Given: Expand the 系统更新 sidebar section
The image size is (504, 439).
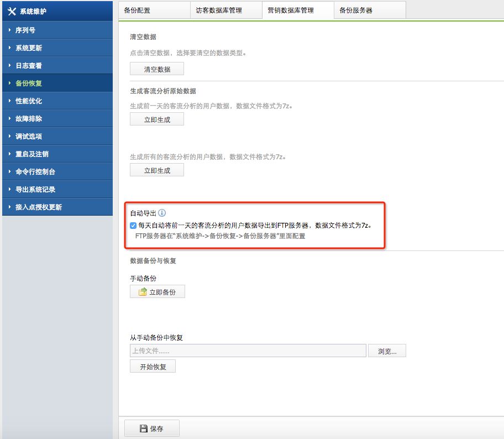Looking at the screenshot, I should click(x=29, y=48).
